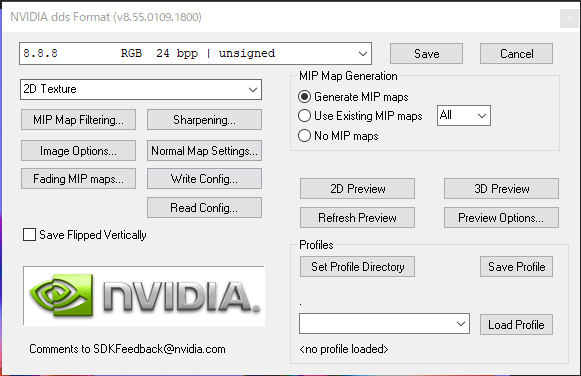Click the Write Config button
Image resolution: width=581 pixels, height=376 pixels.
(x=204, y=179)
